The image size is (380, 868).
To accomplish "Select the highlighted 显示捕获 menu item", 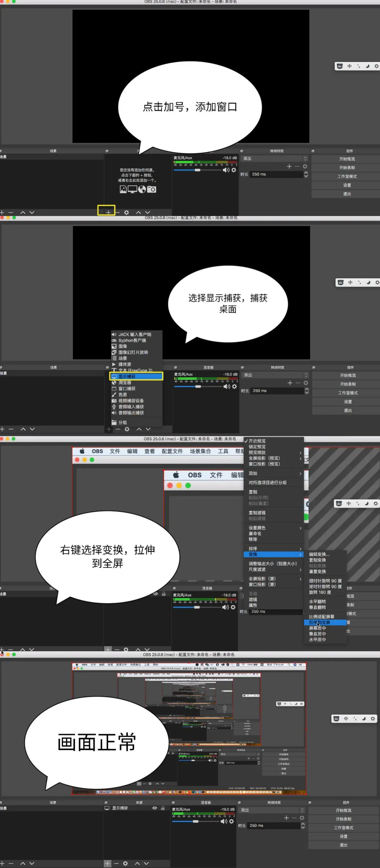I will pos(136,376).
